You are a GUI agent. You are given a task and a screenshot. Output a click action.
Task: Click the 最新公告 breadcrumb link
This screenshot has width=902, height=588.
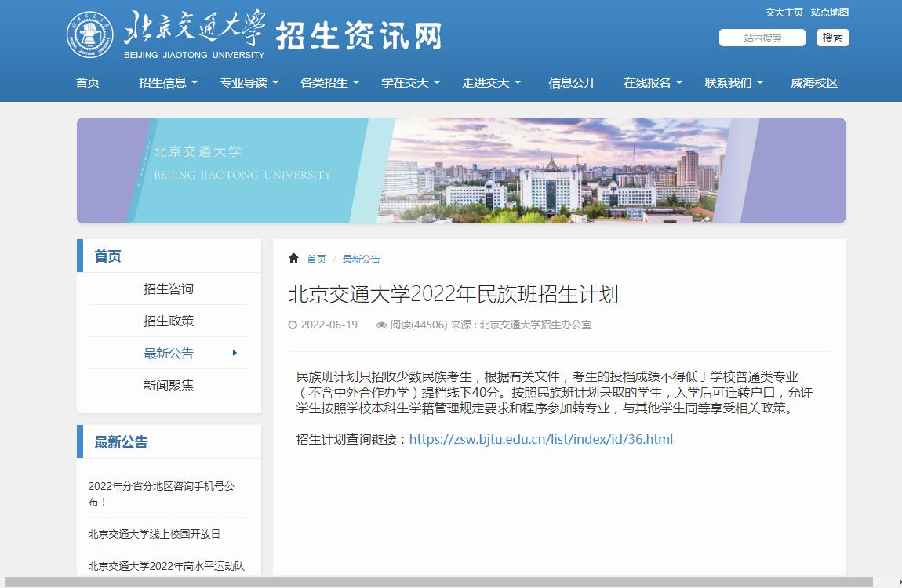point(362,259)
